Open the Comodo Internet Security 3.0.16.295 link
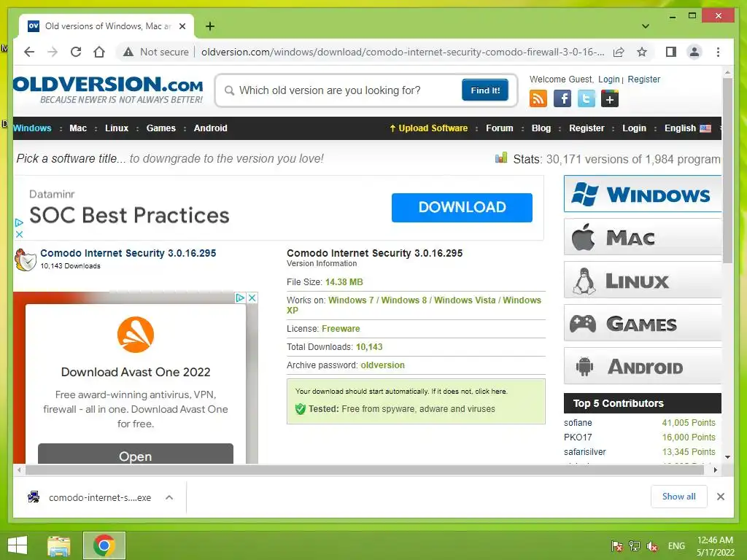 [x=128, y=253]
